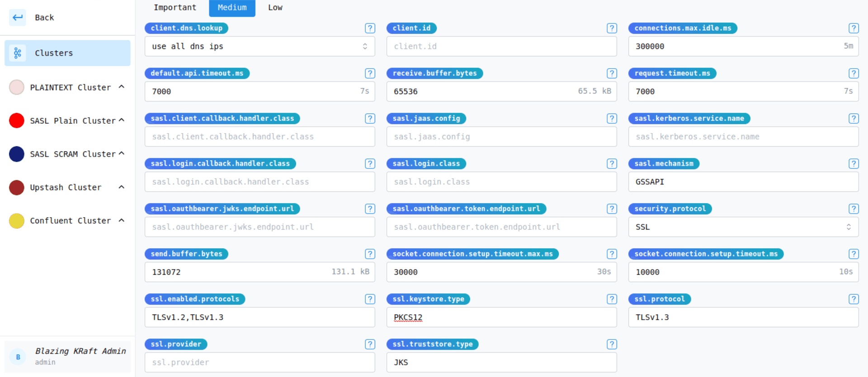This screenshot has height=377, width=868.
Task: Collapse the SASL SCRAM Cluster chevron
Action: 122,154
